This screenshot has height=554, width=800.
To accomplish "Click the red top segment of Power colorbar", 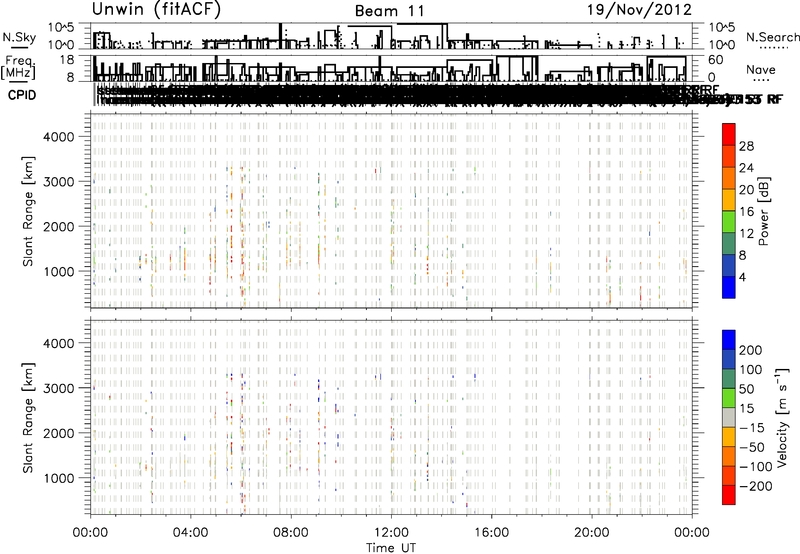I will [729, 134].
